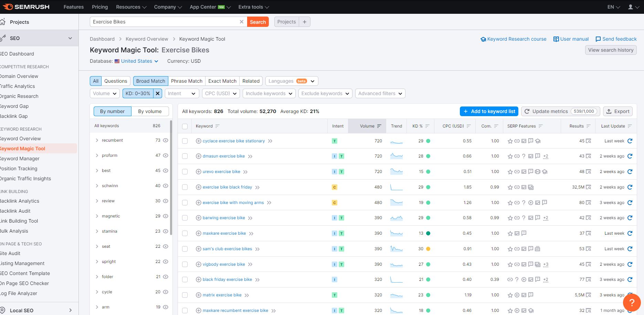Screen dimensions: 644x315
Task: Click Projects home icon in sidebar
Action: [3, 22]
